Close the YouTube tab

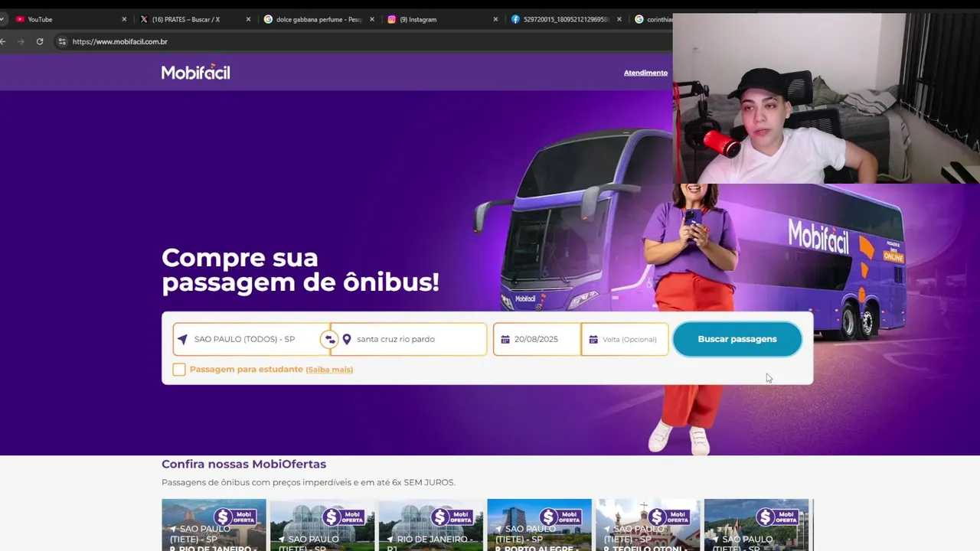click(x=124, y=19)
